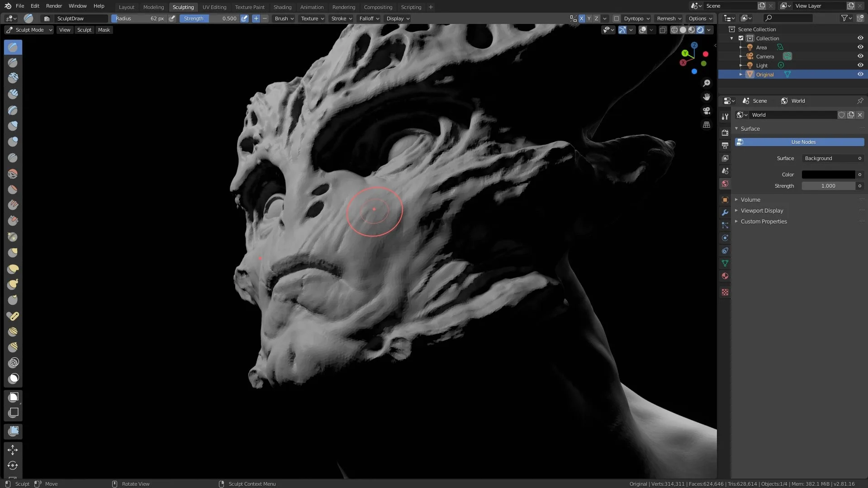Open the Remesh dropdown
This screenshot has width=868, height=488.
click(668, 19)
